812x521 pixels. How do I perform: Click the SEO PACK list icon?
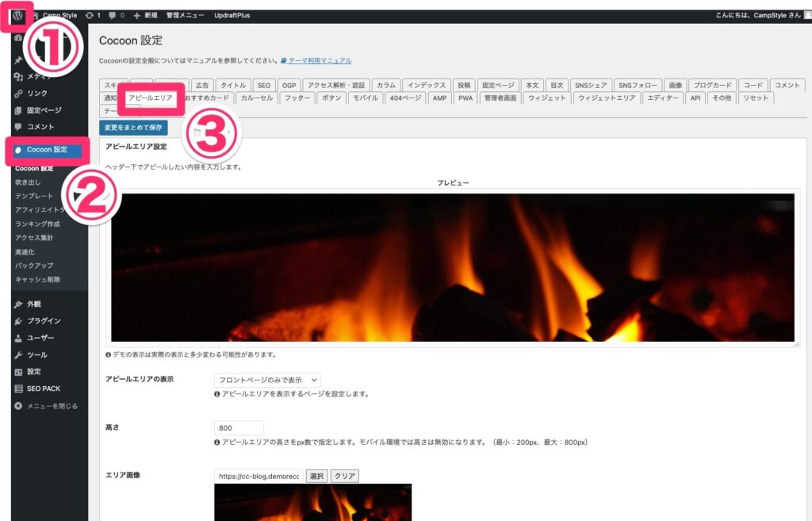tap(19, 389)
